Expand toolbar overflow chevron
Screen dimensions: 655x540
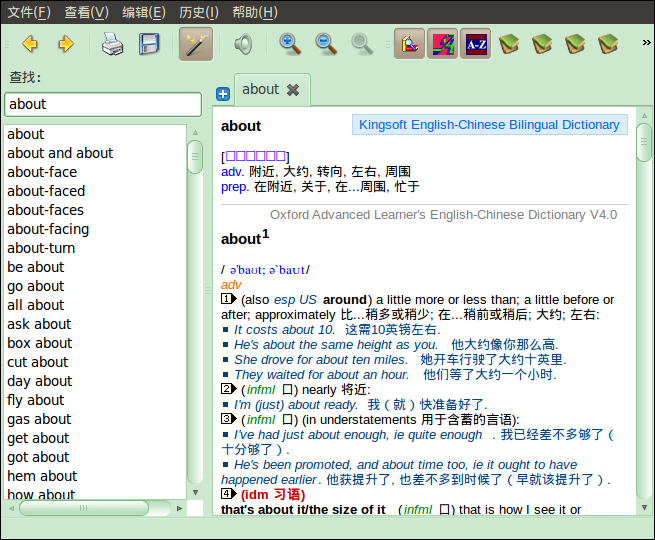[x=646, y=42]
